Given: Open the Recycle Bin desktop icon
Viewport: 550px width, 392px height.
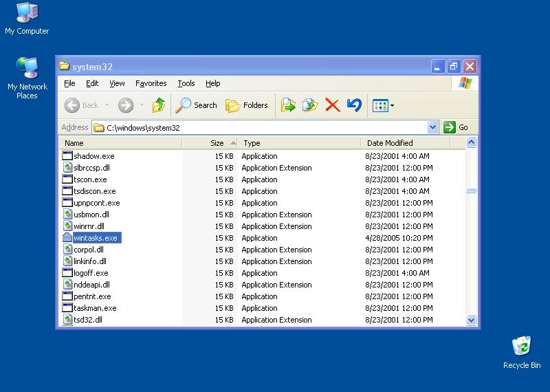Looking at the screenshot, I should (x=521, y=346).
